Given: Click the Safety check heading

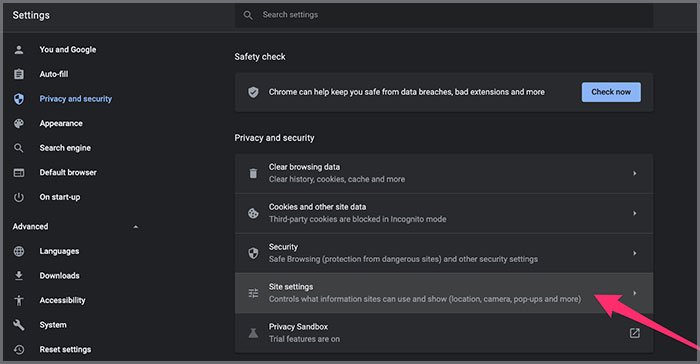Looking at the screenshot, I should 260,57.
